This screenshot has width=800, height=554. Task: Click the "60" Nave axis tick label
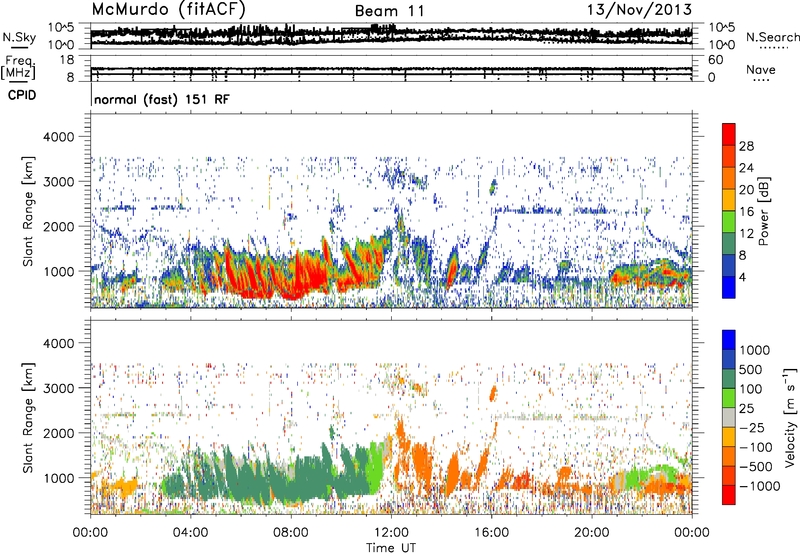click(716, 60)
